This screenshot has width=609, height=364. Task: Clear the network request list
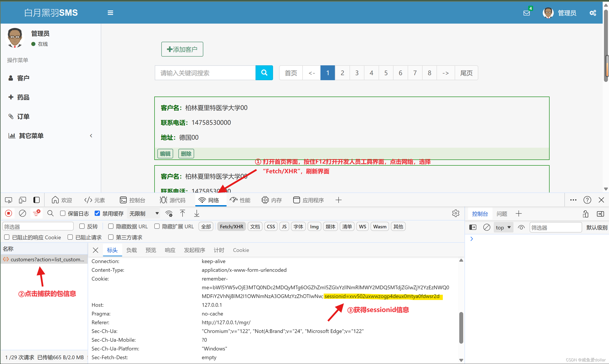coord(22,213)
